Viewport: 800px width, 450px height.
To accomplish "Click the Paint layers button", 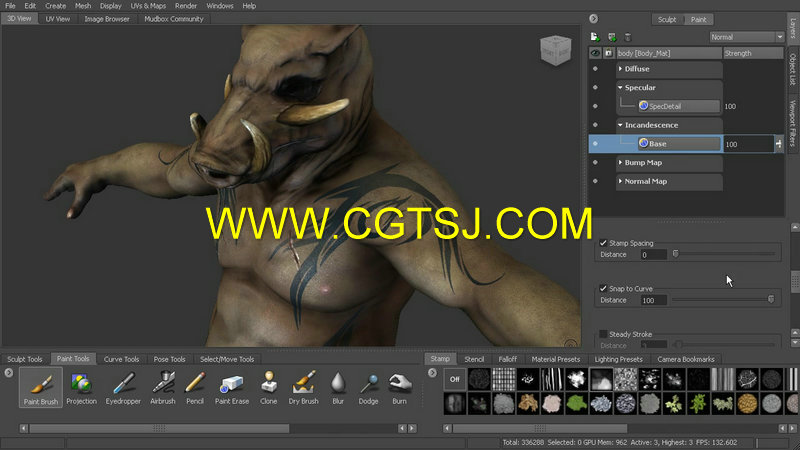I will (698, 19).
